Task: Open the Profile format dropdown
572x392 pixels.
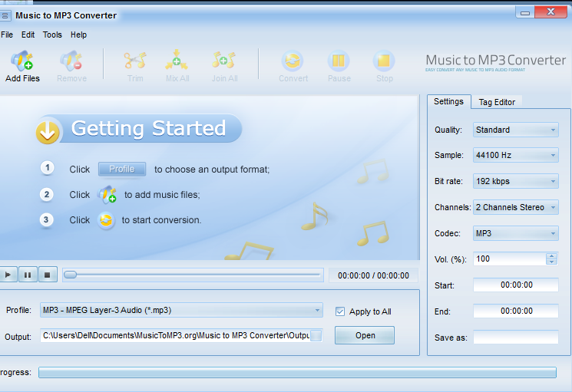Action: [181, 310]
